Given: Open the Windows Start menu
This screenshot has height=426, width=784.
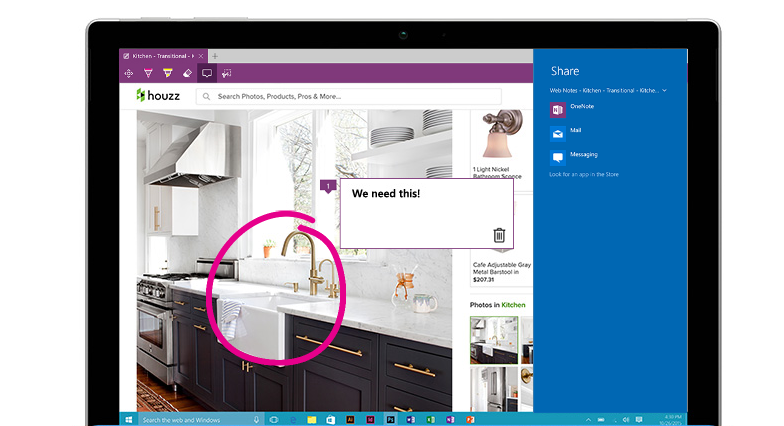Looking at the screenshot, I should coord(128,420).
